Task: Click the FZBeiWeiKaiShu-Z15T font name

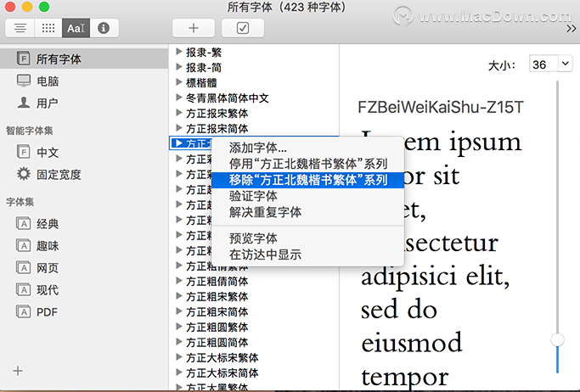Action: tap(441, 108)
